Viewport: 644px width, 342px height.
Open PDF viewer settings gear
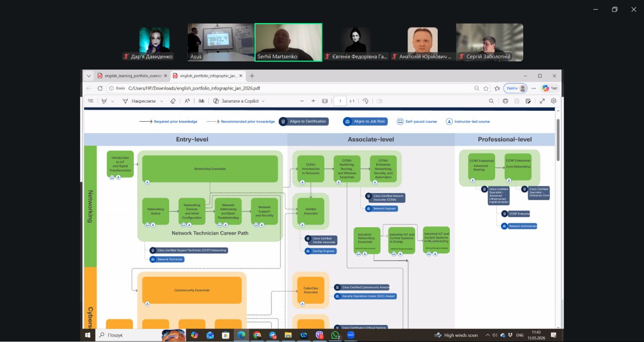[553, 101]
